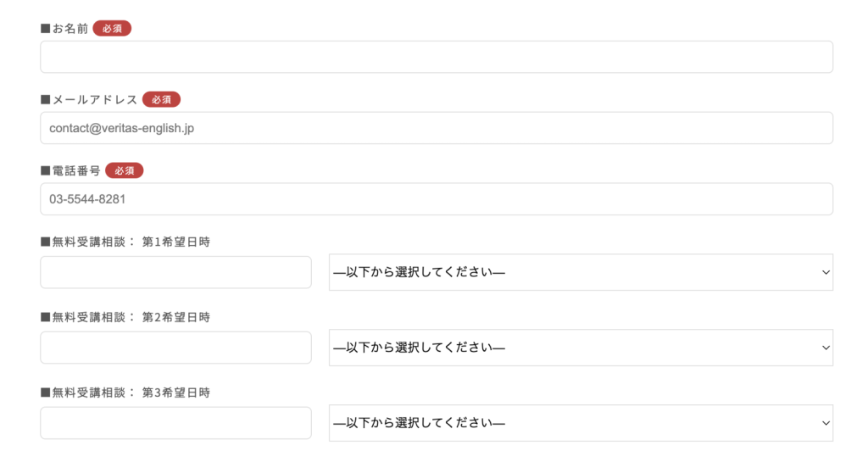Focus the 第3希望日時 date input box
Image resolution: width=868 pixels, height=451 pixels.
tap(175, 423)
